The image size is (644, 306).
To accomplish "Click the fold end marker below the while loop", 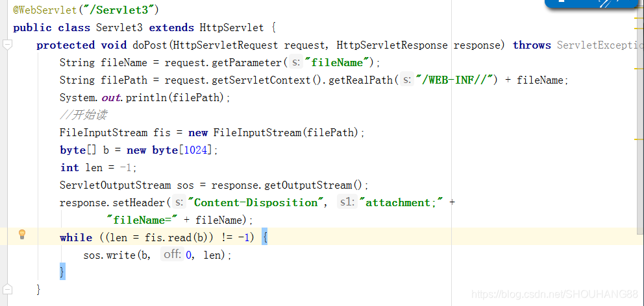I will tap(7, 289).
